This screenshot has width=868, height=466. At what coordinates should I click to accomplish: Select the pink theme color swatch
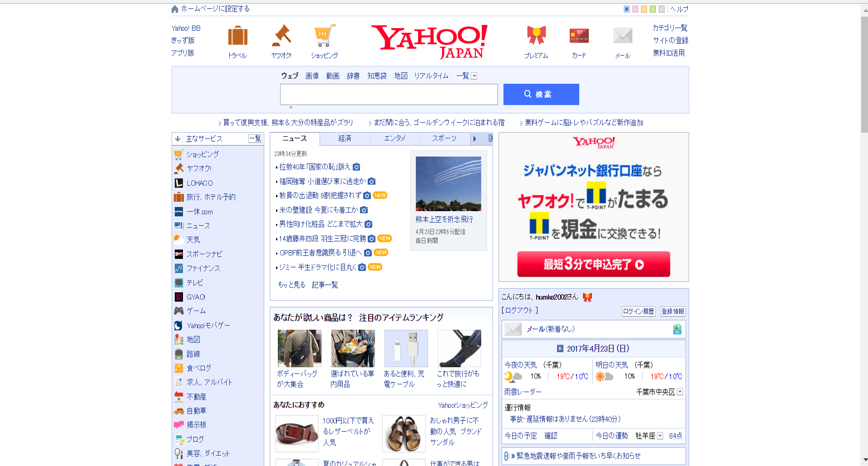coord(635,9)
